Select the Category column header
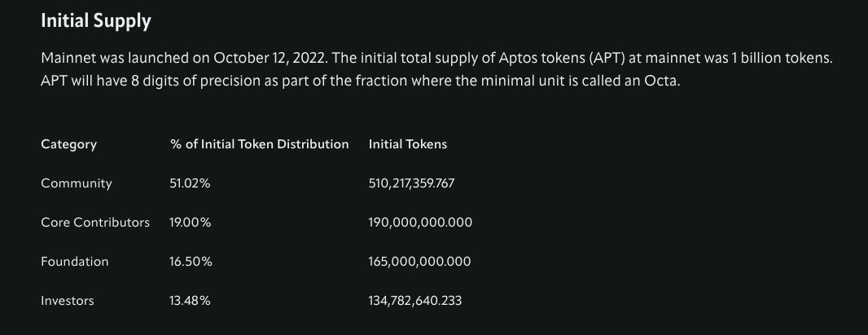Screen dimensions: 868x335 68,144
